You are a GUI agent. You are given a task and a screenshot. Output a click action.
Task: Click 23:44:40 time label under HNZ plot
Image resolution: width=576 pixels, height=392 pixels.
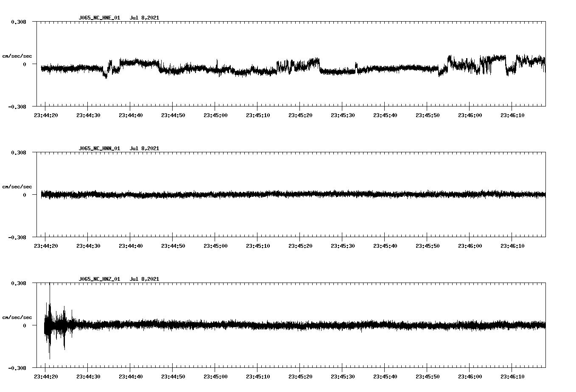[131, 377]
